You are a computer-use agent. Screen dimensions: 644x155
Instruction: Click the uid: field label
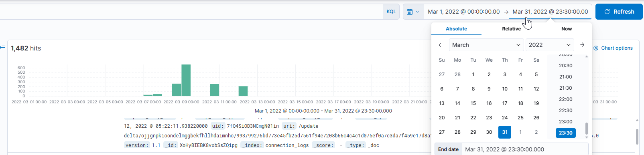coord(217,126)
